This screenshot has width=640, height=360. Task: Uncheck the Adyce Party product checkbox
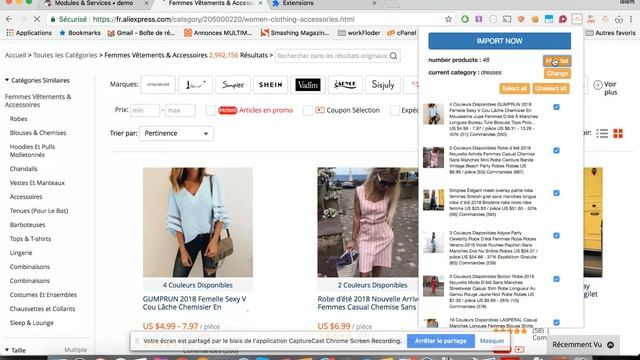pos(556,236)
